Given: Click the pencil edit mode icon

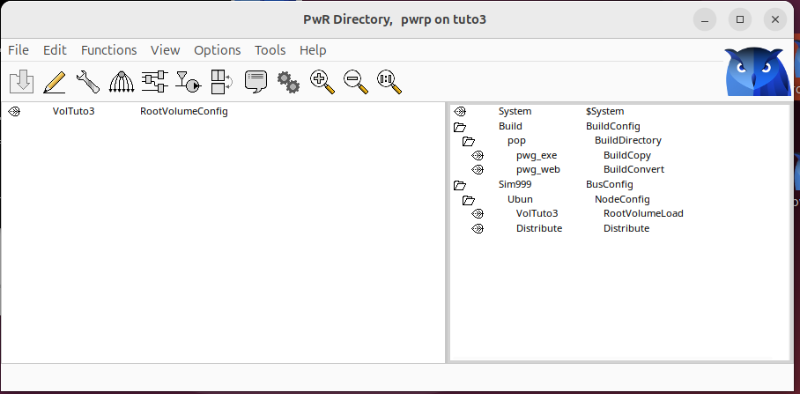Looking at the screenshot, I should [x=54, y=82].
